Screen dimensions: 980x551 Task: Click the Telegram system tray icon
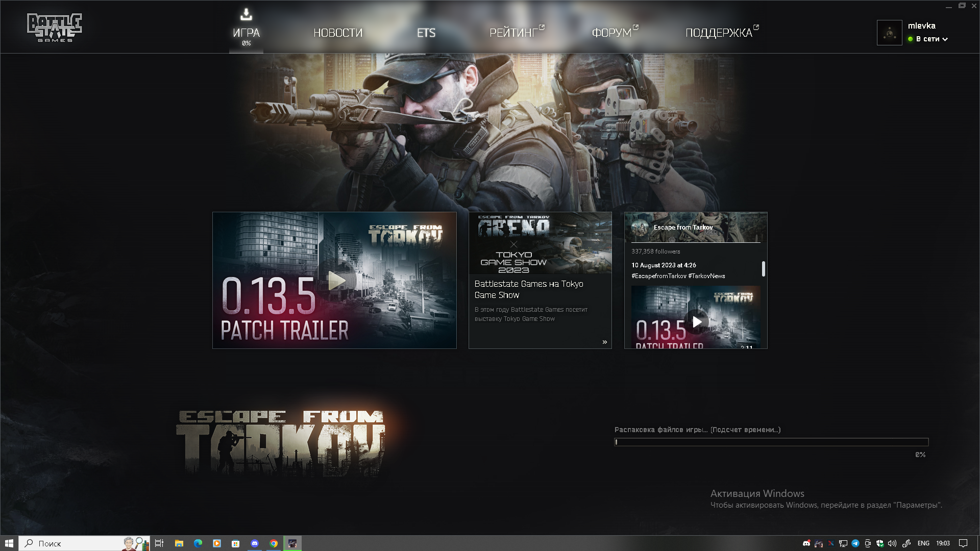point(855,543)
